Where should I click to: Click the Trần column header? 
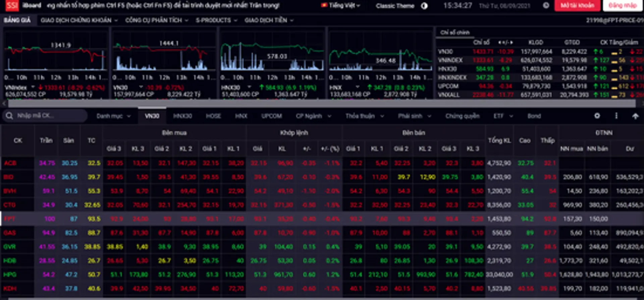46,141
